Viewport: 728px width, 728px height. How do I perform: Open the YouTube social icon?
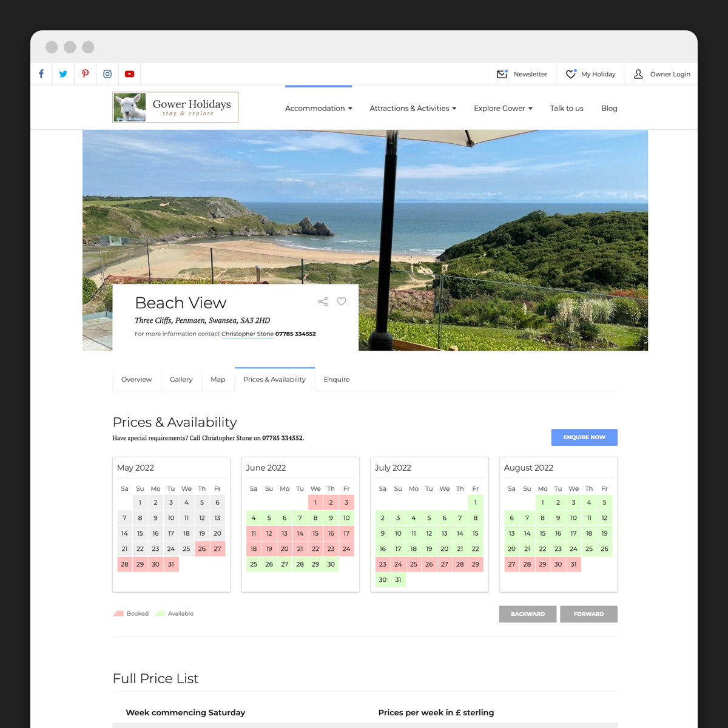tap(129, 74)
